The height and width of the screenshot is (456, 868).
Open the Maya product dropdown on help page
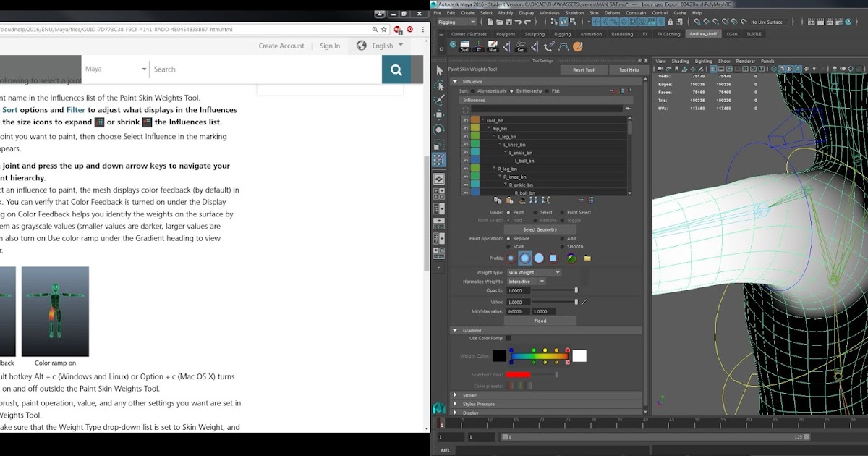[116, 69]
